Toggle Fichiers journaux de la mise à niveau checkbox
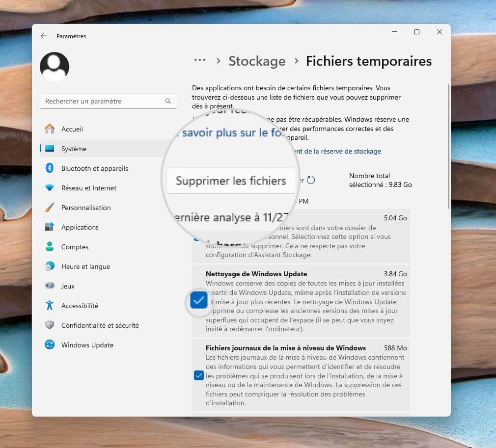 [x=199, y=375]
